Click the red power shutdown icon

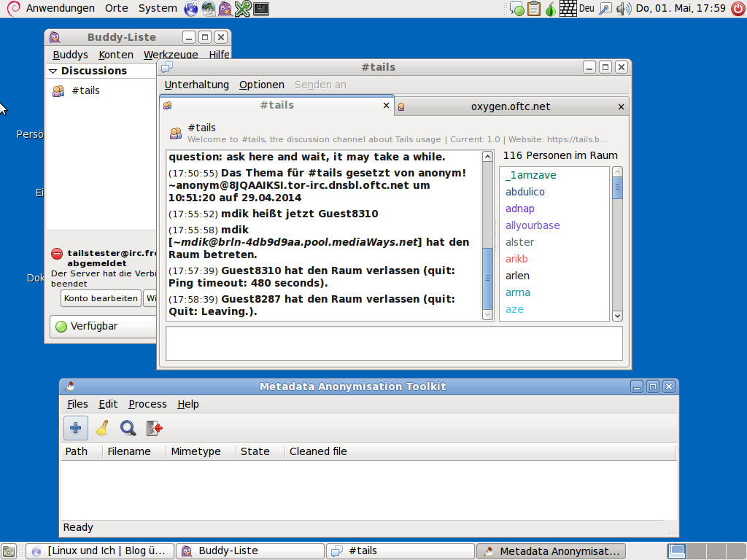coord(738,9)
